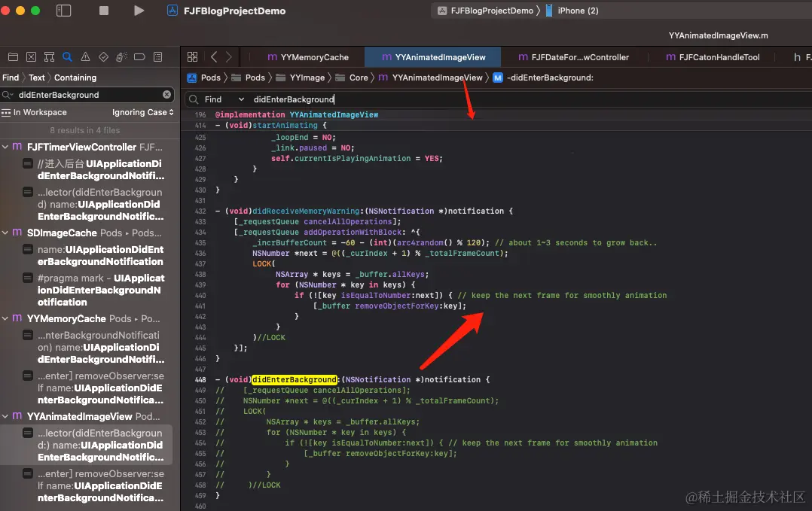Screen dimensions: 812x511
Task: Collapse YYMemoryCache results group
Action: pyautogui.click(x=5, y=318)
